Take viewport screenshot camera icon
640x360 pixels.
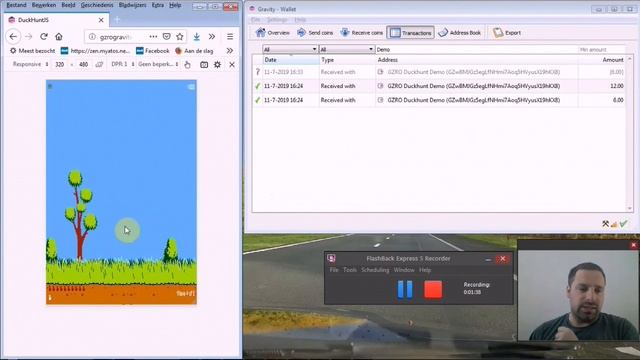click(x=204, y=64)
